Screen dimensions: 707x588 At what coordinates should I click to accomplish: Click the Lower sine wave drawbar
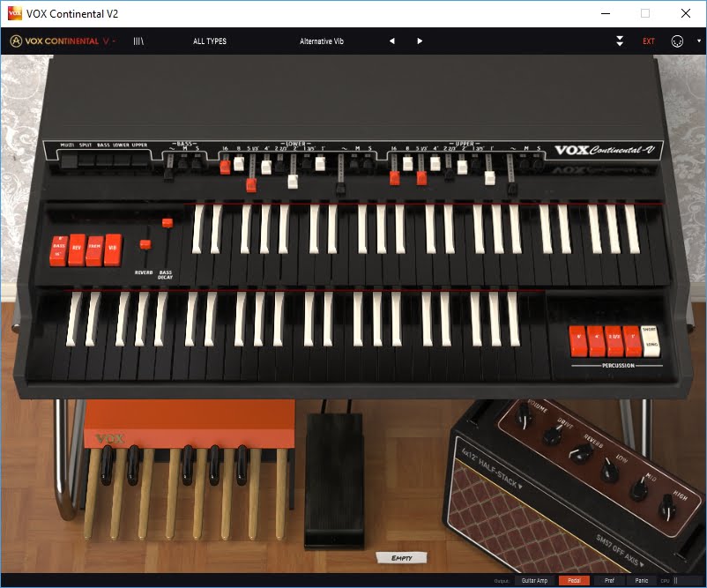click(341, 189)
